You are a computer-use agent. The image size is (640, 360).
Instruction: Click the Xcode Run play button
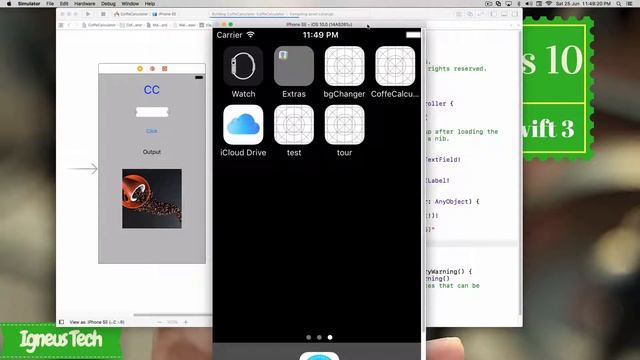pos(88,14)
